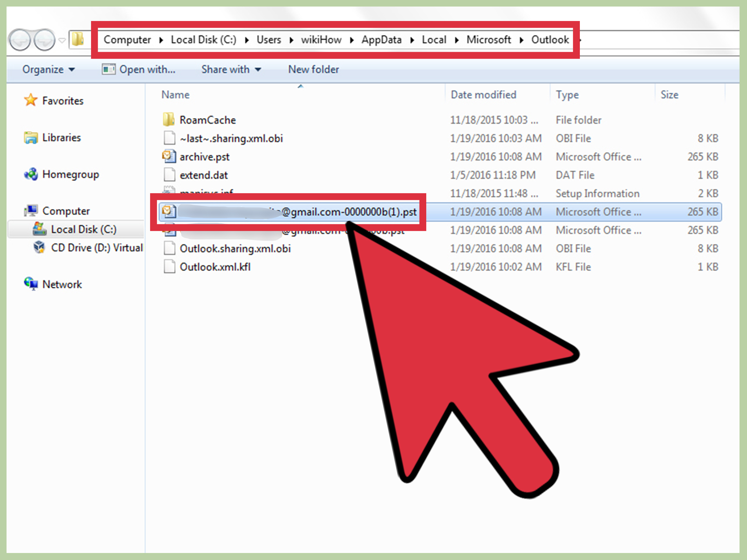
Task: Click the Favorites star icon
Action: tap(31, 100)
